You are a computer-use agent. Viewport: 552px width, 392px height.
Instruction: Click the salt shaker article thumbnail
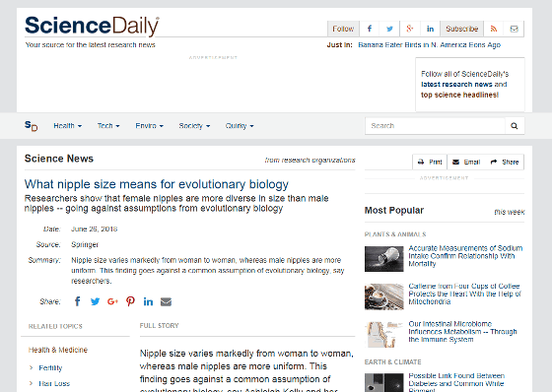pyautogui.click(x=384, y=259)
